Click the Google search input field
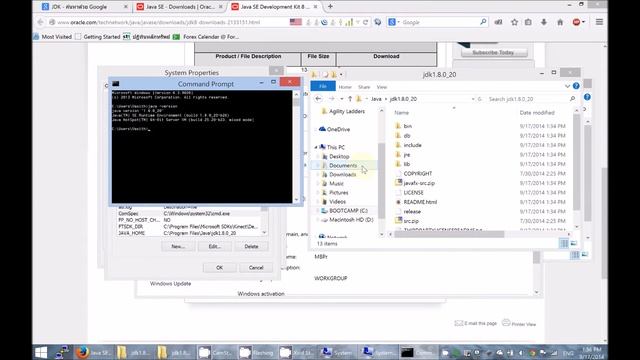 coord(439,22)
